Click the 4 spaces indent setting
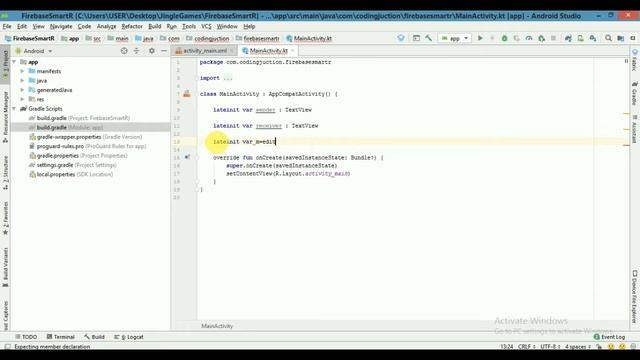The width and height of the screenshot is (640, 360). (x=578, y=347)
